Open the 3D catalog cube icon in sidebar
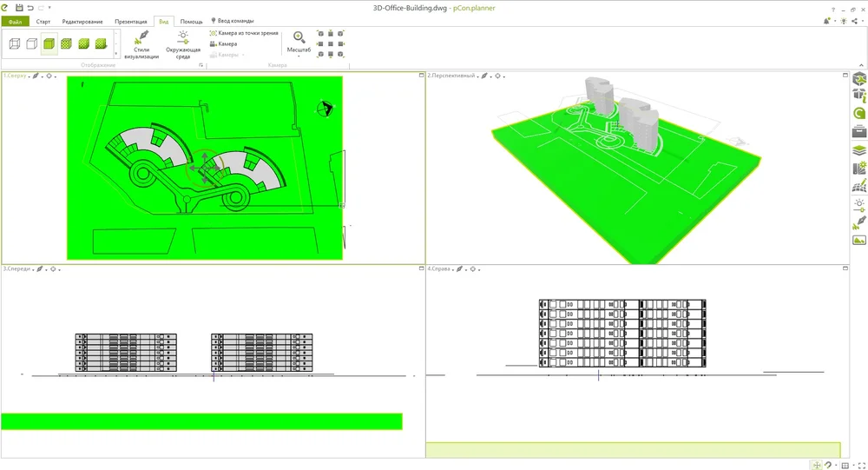This screenshot has width=868, height=470. click(x=858, y=79)
